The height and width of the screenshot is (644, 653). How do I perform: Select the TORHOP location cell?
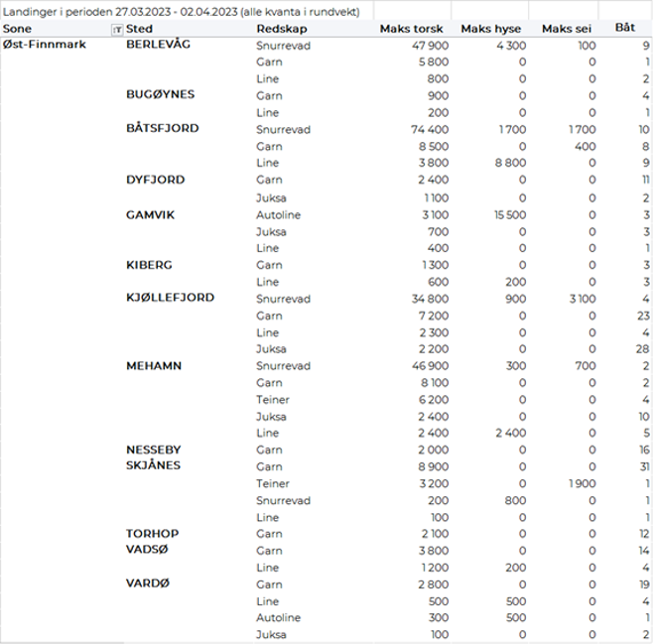click(x=152, y=534)
